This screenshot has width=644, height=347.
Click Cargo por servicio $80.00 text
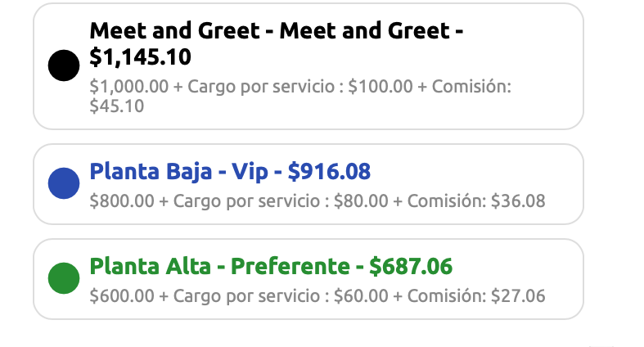pyautogui.click(x=281, y=201)
